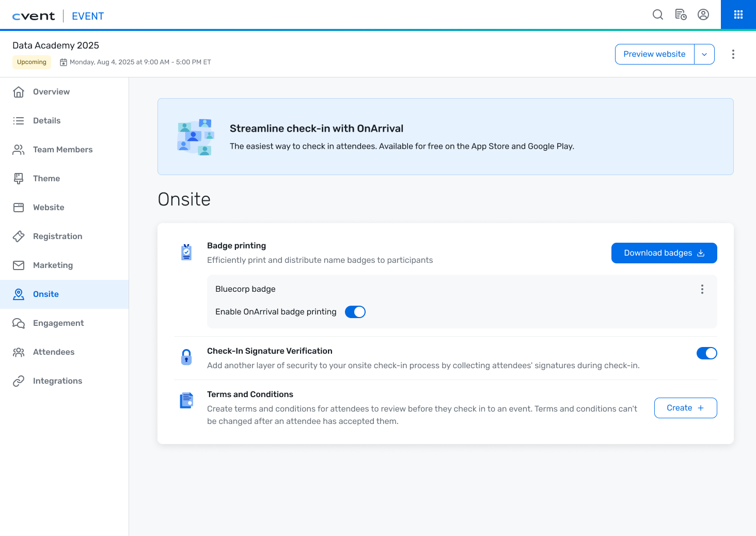Viewport: 756px width, 536px height.
Task: Click the Theme paintbrush icon
Action: (x=19, y=179)
